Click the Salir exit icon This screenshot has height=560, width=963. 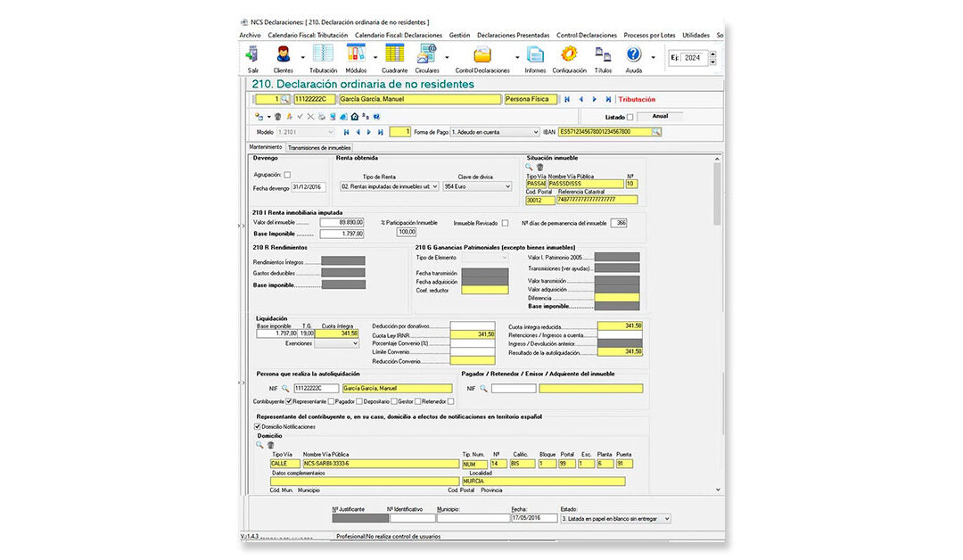point(252,54)
